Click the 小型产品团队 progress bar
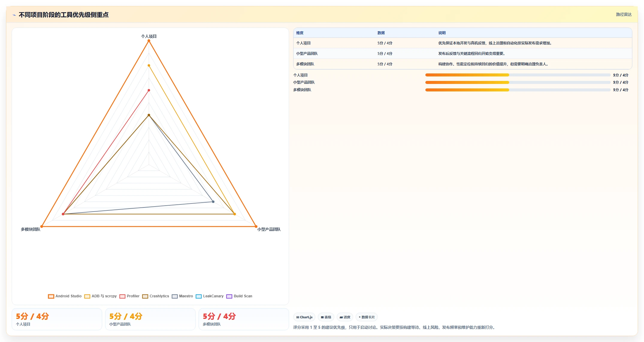 tap(518, 82)
